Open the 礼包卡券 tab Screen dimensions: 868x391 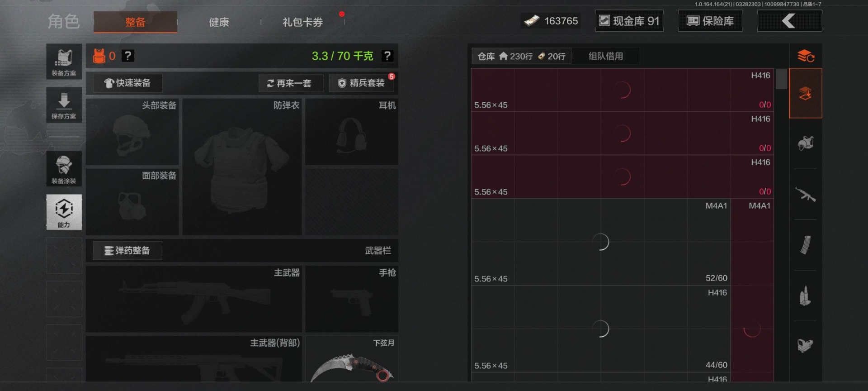(x=302, y=22)
